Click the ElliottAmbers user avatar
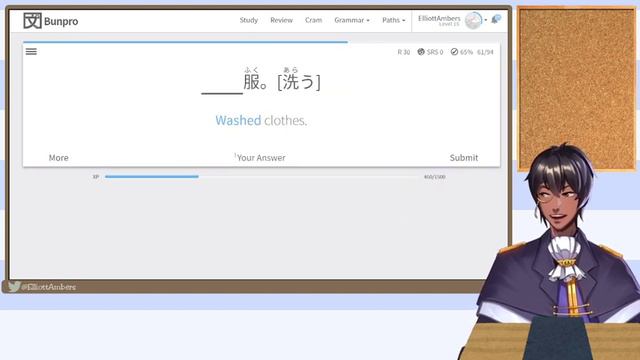The image size is (640, 360). point(473,20)
